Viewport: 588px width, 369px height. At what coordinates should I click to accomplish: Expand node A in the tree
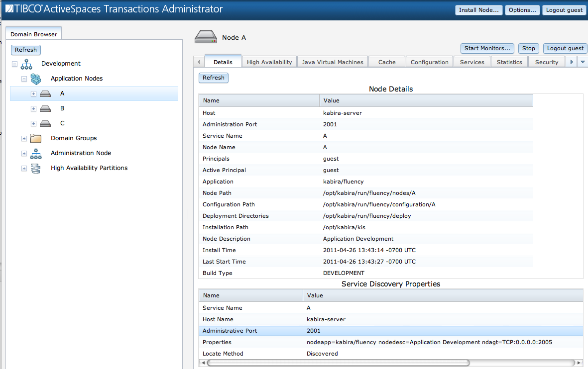tap(33, 94)
